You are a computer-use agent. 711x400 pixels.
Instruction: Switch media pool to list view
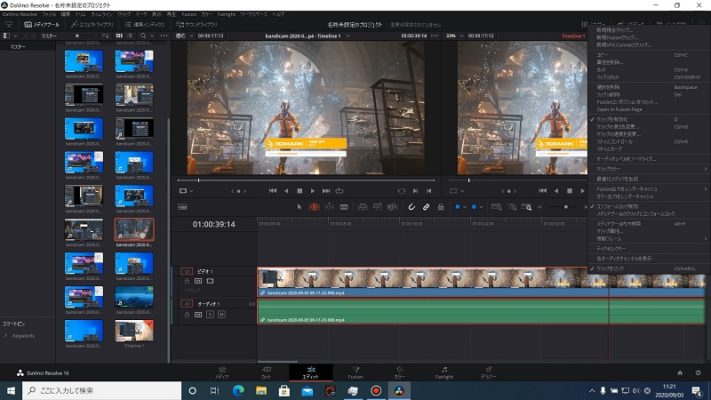[130, 35]
